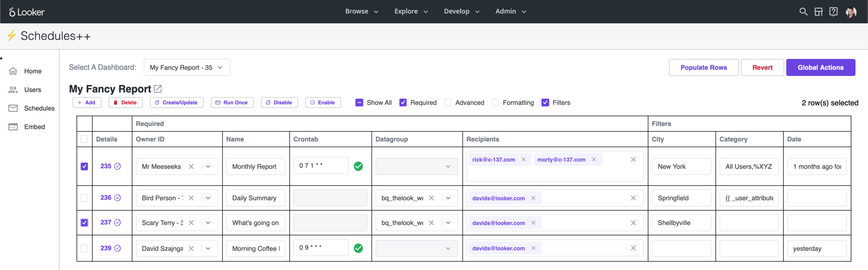Click history icon next to schedule 235
The width and height of the screenshot is (868, 270).
point(118,166)
